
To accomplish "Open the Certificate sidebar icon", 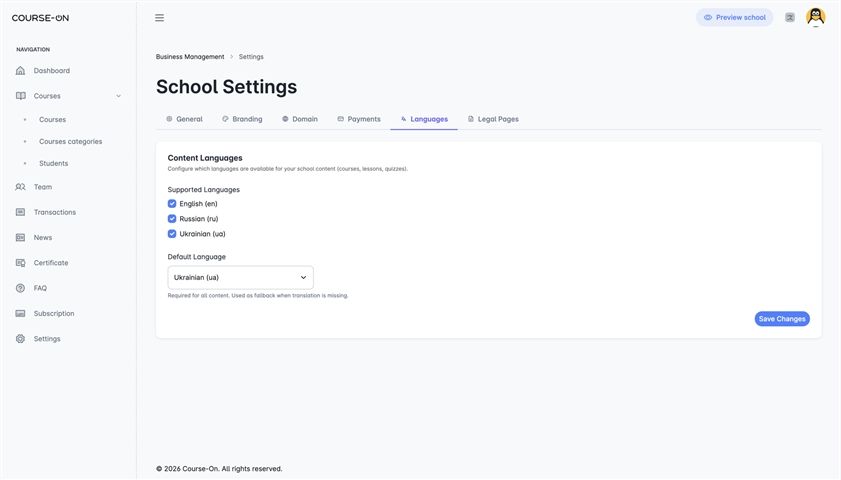I will tap(20, 263).
